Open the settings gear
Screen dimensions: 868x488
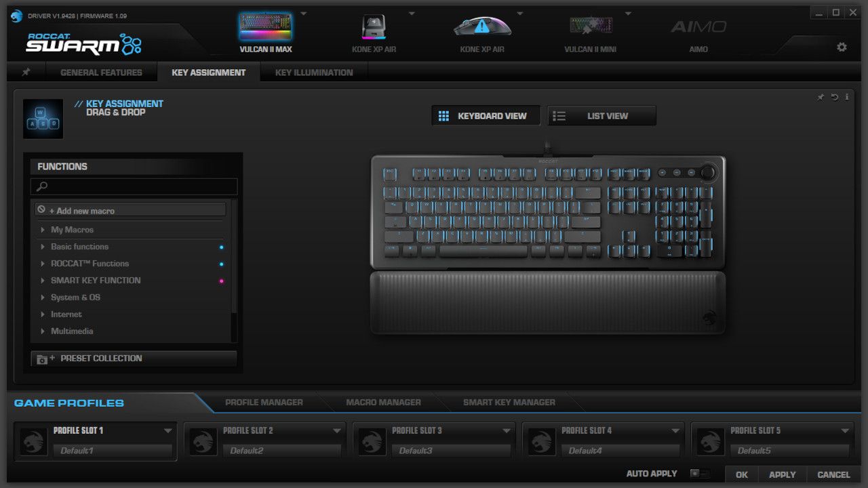click(842, 47)
